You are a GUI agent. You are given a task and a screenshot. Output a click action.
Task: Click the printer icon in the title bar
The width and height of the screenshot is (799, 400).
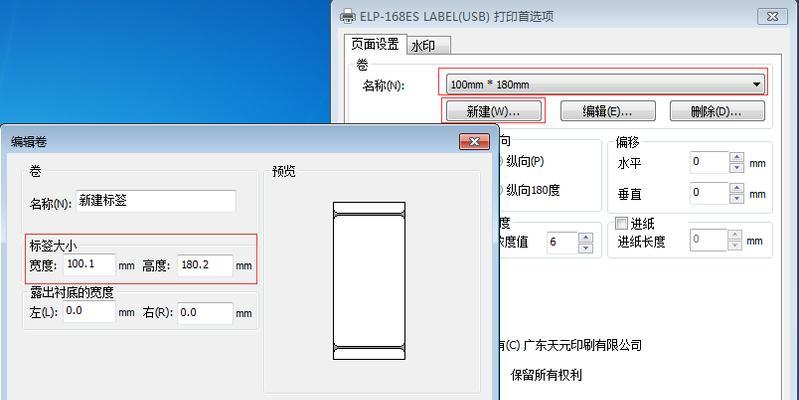click(348, 16)
